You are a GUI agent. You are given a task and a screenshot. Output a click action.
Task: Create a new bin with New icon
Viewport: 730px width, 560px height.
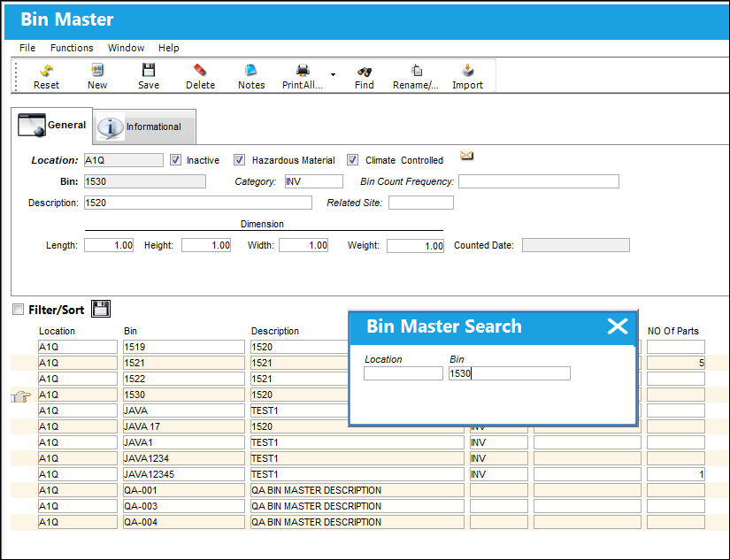pos(96,70)
